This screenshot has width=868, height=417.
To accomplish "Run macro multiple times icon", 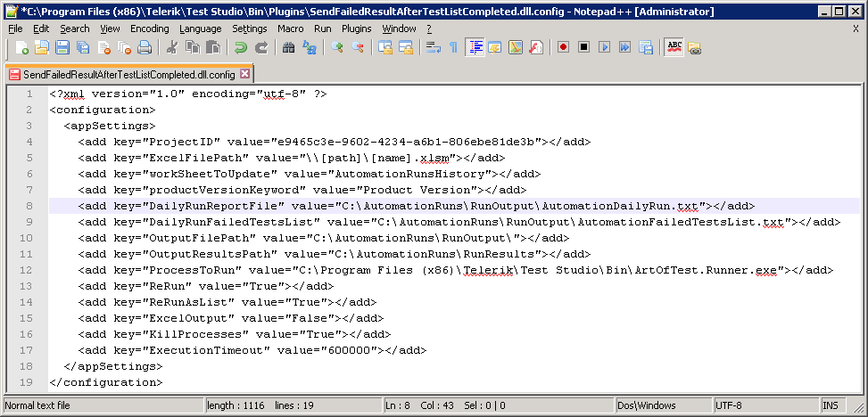I will [x=625, y=47].
